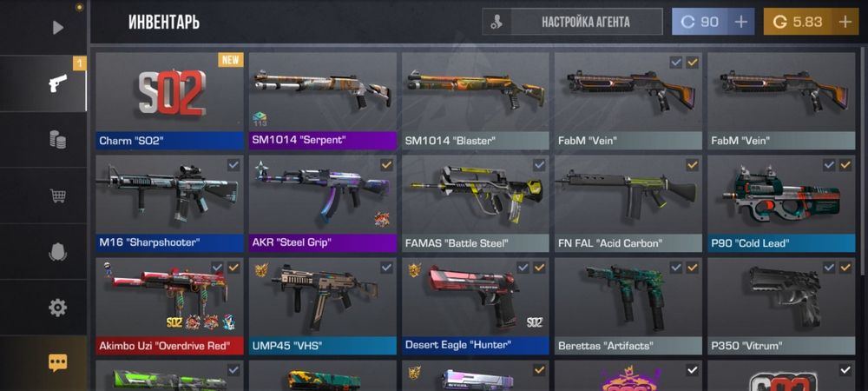This screenshot has height=391, width=868.
Task: Open the settings gear in sidebar
Action: click(x=57, y=308)
